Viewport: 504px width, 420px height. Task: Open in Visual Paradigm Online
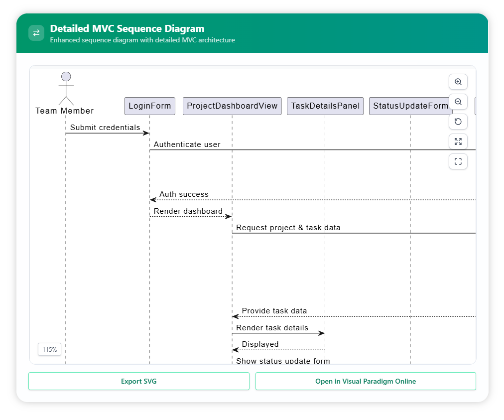365,381
